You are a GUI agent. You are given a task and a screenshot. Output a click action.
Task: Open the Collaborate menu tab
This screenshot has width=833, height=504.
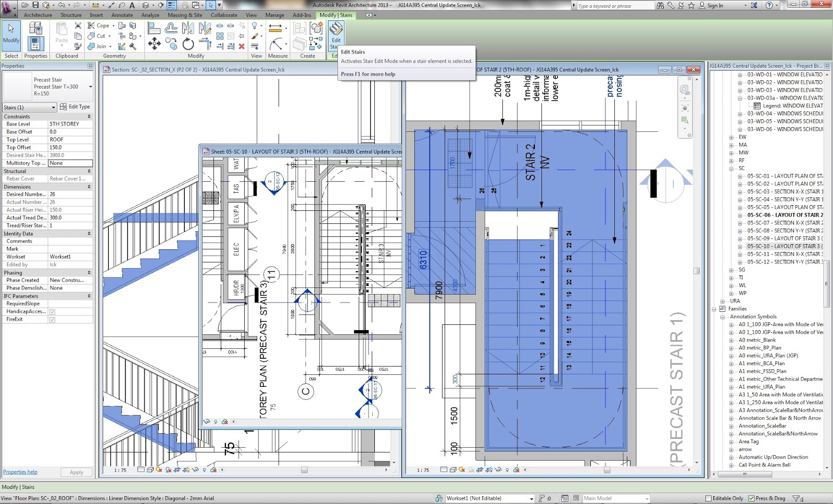pyautogui.click(x=224, y=15)
